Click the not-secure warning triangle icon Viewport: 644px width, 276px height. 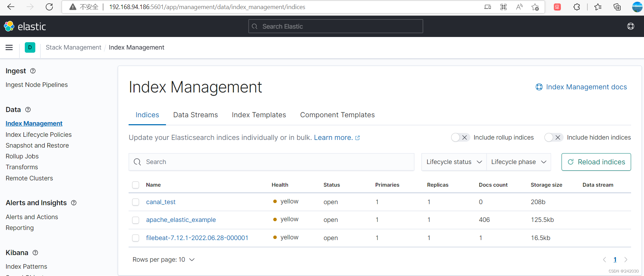[x=73, y=7]
